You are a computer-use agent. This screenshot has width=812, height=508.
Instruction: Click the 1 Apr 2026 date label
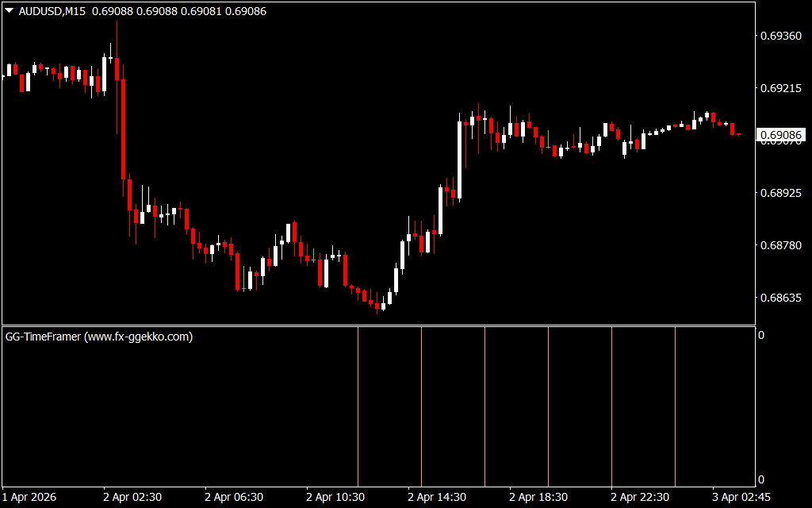point(32,497)
